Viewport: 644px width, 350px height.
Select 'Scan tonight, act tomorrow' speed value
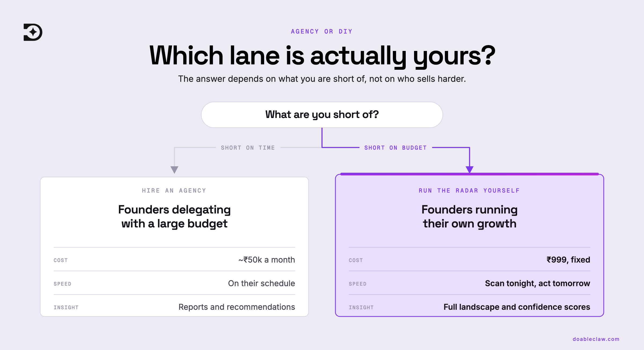click(537, 283)
